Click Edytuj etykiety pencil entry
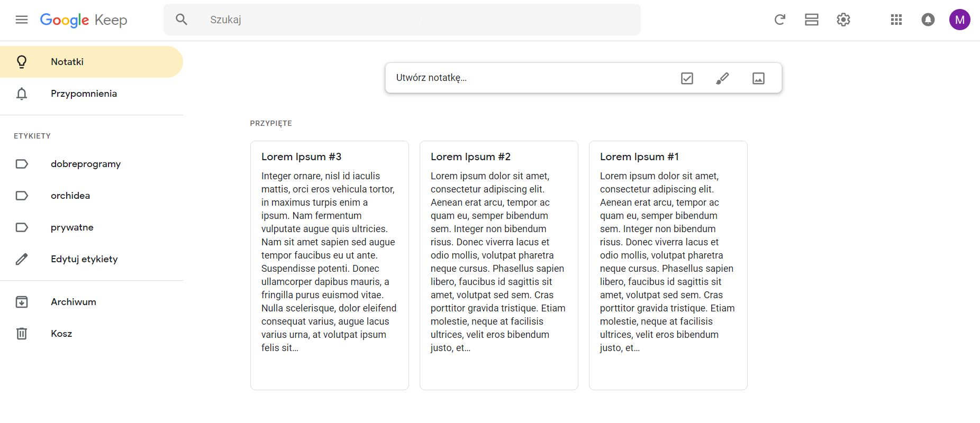Viewport: 980px width, 423px height. click(84, 259)
